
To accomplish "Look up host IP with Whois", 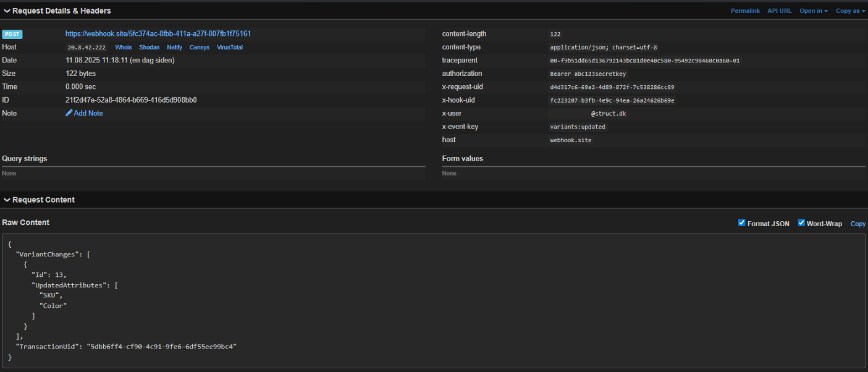I will tap(124, 48).
